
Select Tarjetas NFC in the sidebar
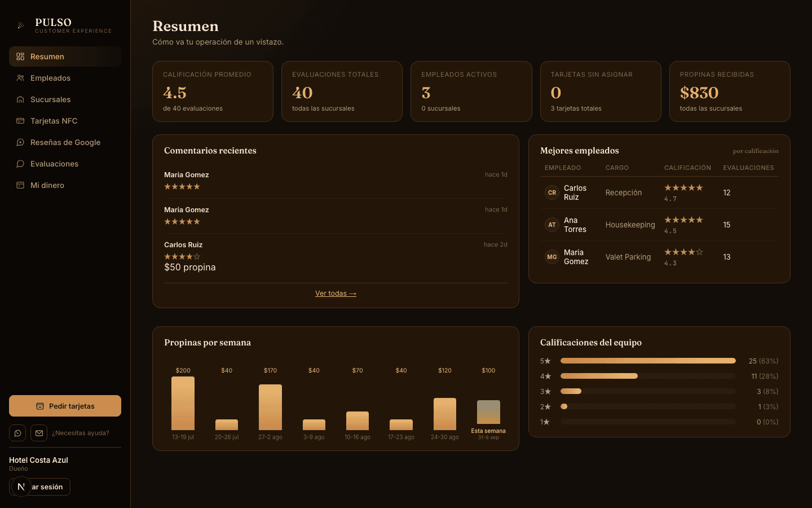65,121
